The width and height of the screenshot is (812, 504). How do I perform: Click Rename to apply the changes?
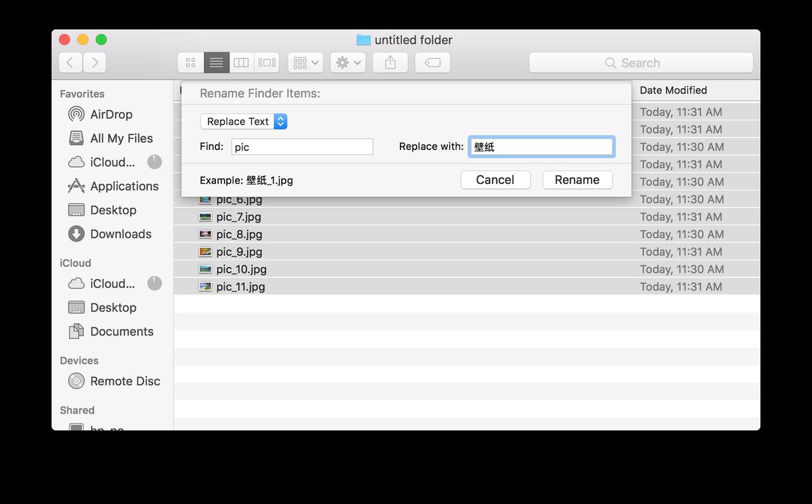577,179
